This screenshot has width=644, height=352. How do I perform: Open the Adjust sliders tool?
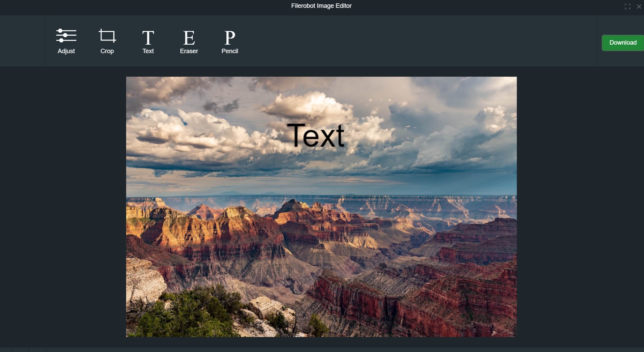(x=66, y=41)
